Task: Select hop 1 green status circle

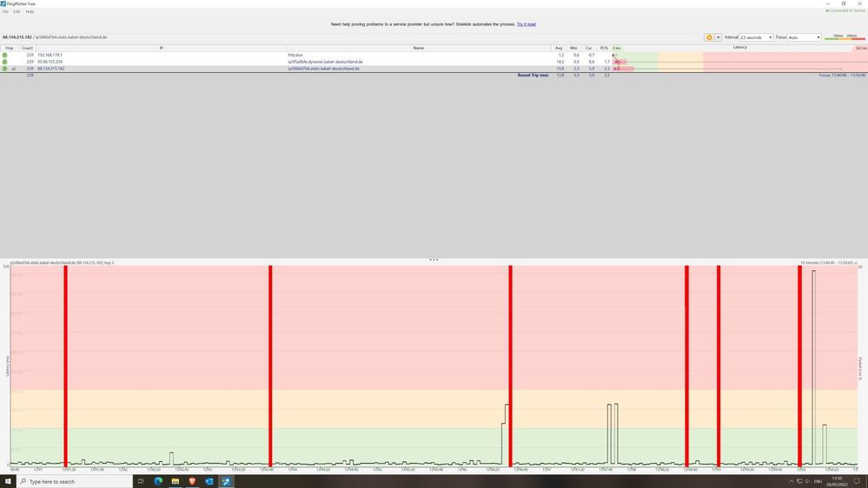Action: pyautogui.click(x=5, y=56)
